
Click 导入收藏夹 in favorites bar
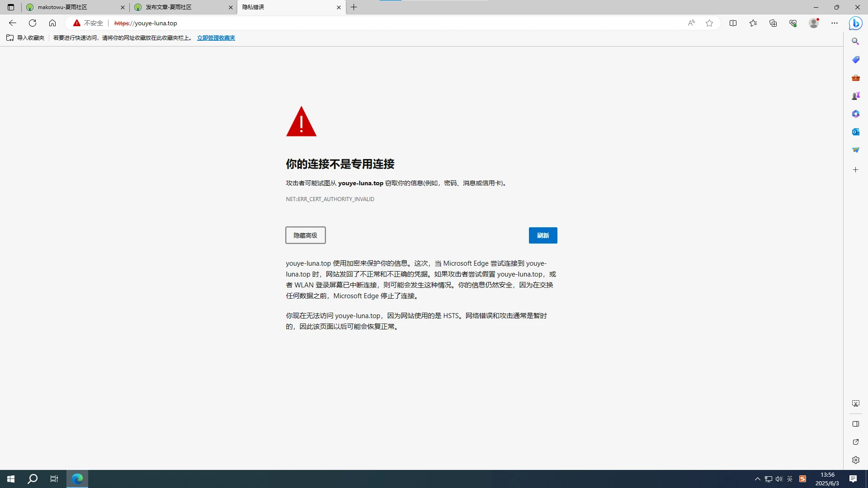click(x=25, y=38)
